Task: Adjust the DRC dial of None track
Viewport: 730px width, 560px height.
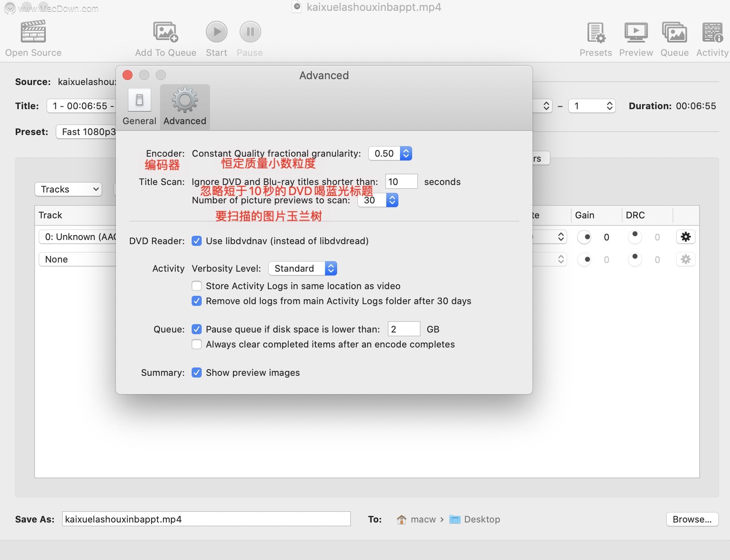Action: pyautogui.click(x=635, y=260)
